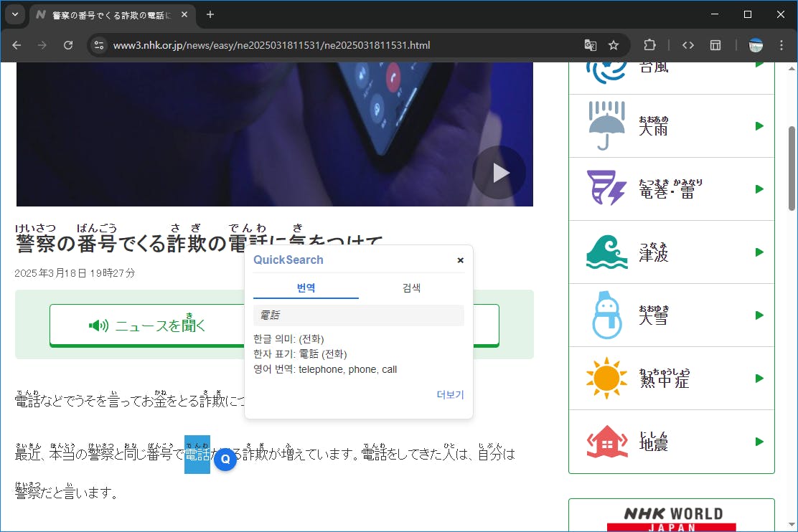Click the green arrow beside 津波
The image size is (798, 532).
tap(759, 252)
